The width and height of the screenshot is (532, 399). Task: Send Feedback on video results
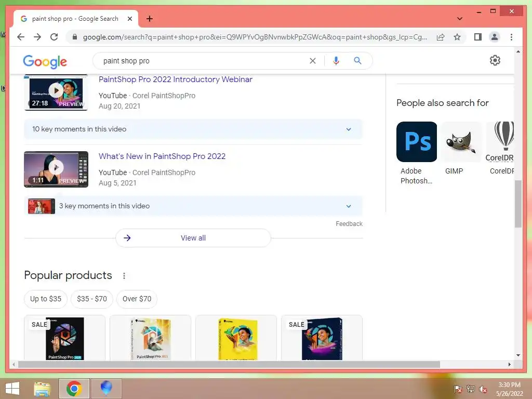(349, 223)
